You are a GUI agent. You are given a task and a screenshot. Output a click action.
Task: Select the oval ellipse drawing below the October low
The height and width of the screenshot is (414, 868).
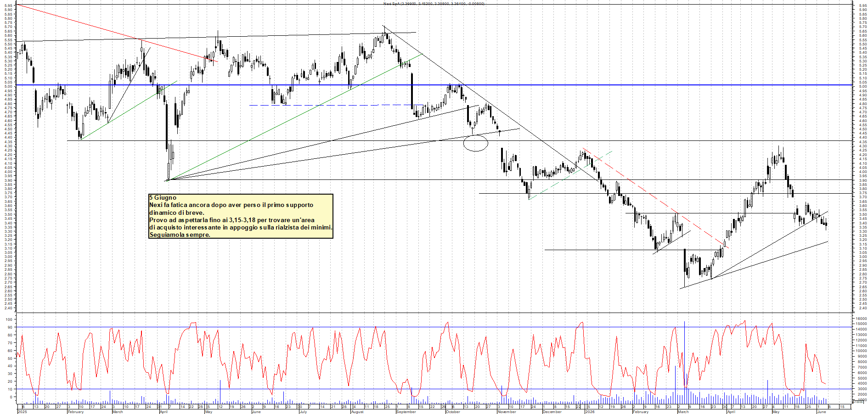coord(476,143)
